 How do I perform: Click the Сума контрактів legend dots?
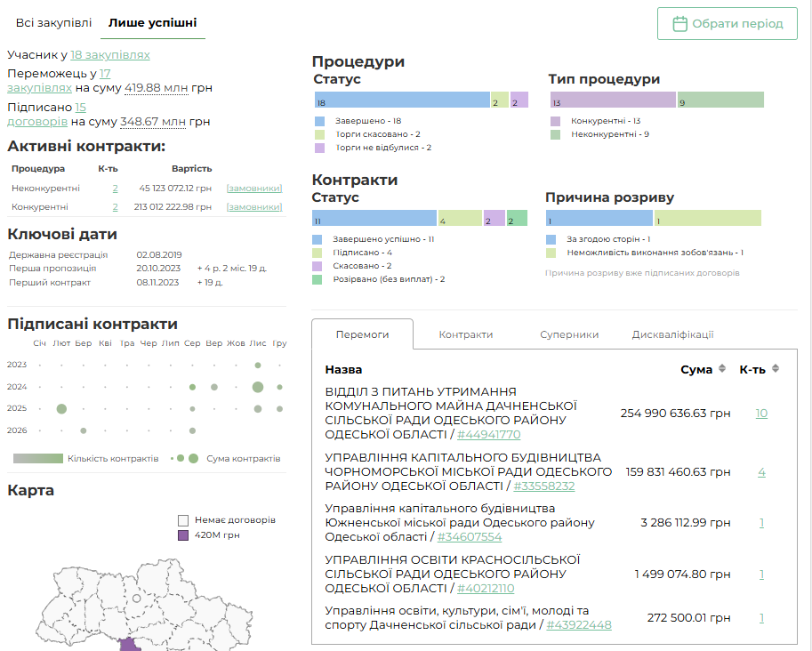click(185, 458)
